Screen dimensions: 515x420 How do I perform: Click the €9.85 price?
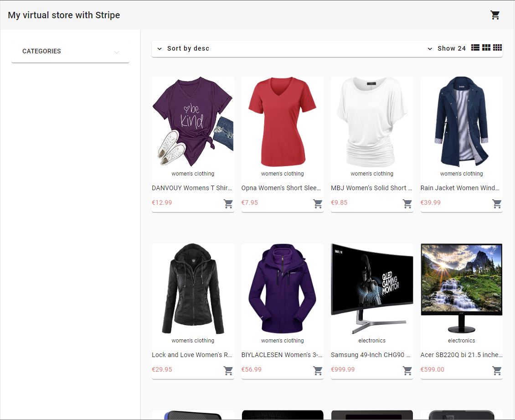pos(339,202)
